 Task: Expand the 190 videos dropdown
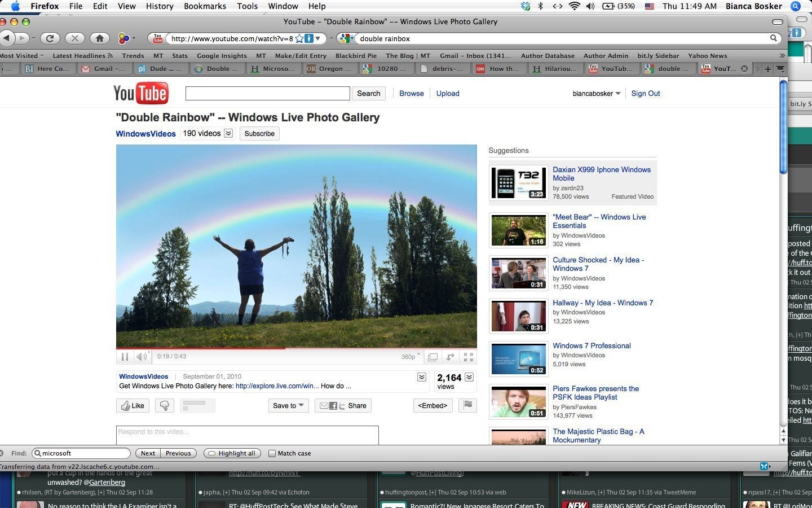[228, 133]
